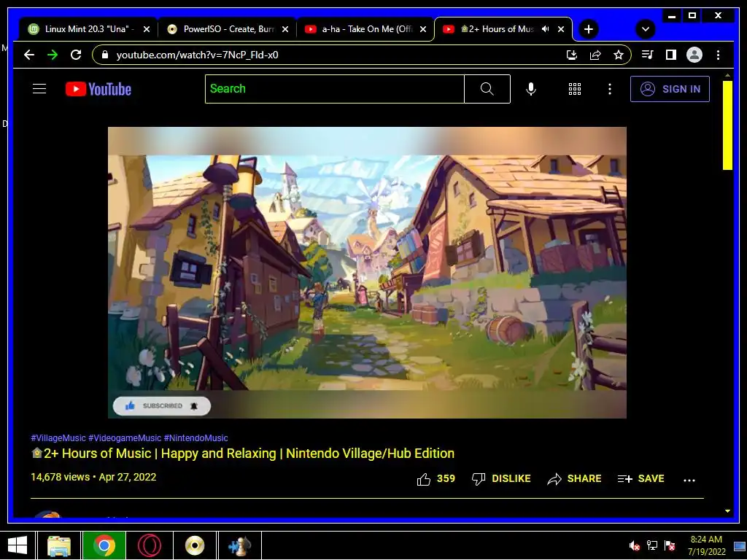Open the #VideogameMusic hashtag

point(125,438)
